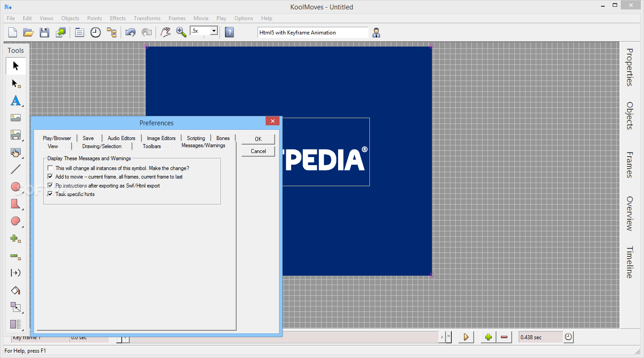Screen dimensions: 644x358
Task: Switch to the Play/Browser tab
Action: click(57, 138)
